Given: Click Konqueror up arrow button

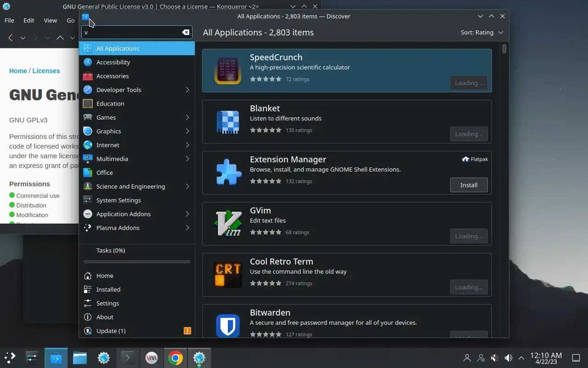Looking at the screenshot, I should [x=60, y=38].
